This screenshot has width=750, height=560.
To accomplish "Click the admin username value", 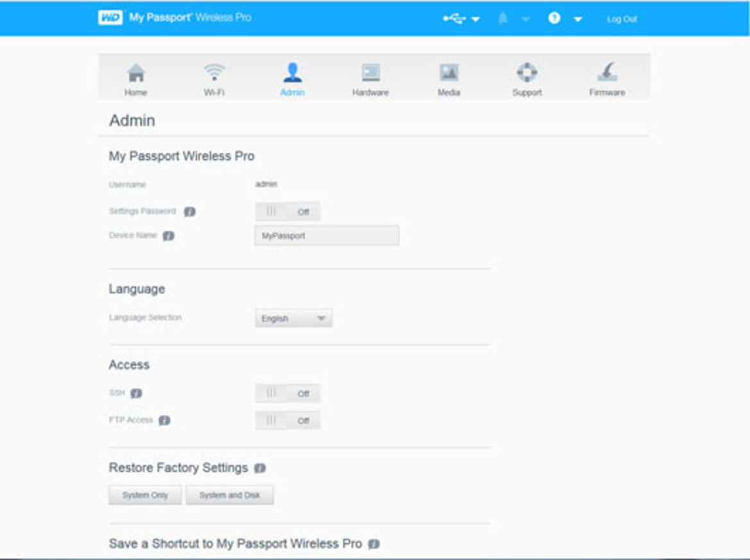I will pyautogui.click(x=266, y=184).
